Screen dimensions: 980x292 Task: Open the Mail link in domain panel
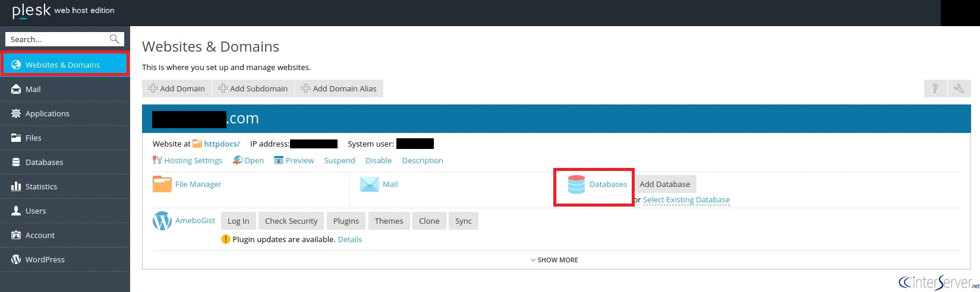pyautogui.click(x=390, y=184)
